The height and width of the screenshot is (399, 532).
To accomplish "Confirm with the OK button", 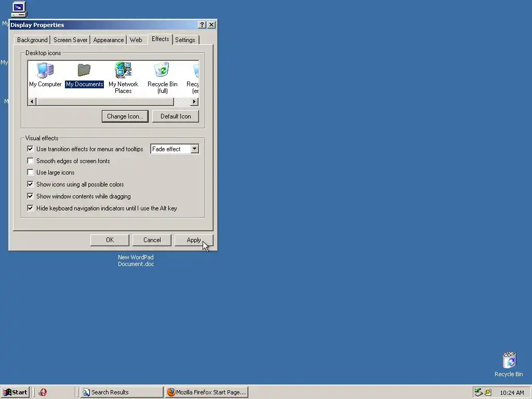I will tap(110, 240).
